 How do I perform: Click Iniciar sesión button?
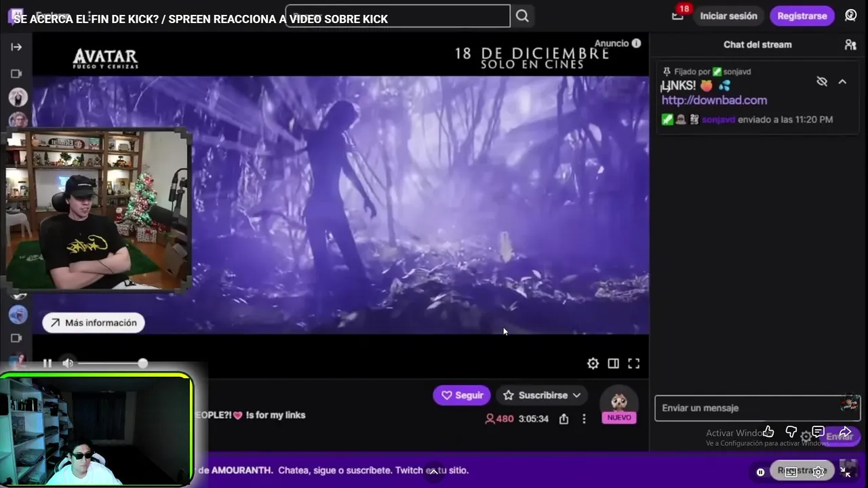click(728, 16)
